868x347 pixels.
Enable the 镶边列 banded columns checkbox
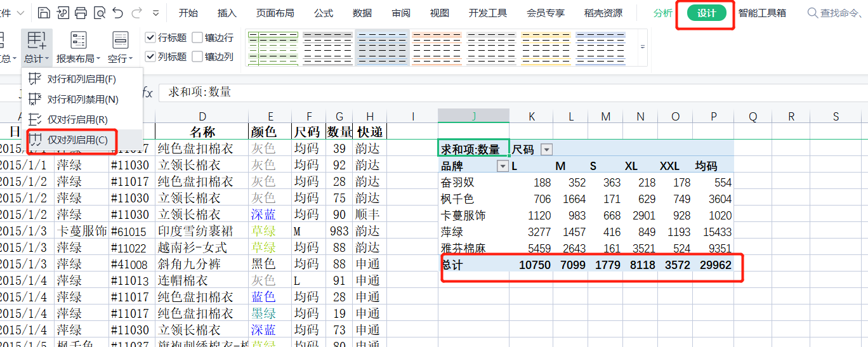pyautogui.click(x=197, y=57)
